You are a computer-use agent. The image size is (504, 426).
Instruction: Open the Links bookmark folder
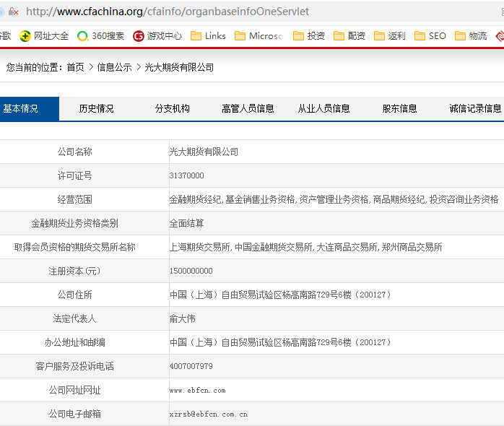coord(208,35)
